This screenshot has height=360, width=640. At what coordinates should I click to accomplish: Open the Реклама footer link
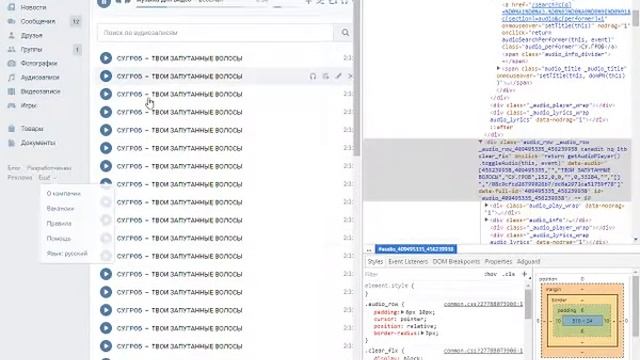[20, 178]
